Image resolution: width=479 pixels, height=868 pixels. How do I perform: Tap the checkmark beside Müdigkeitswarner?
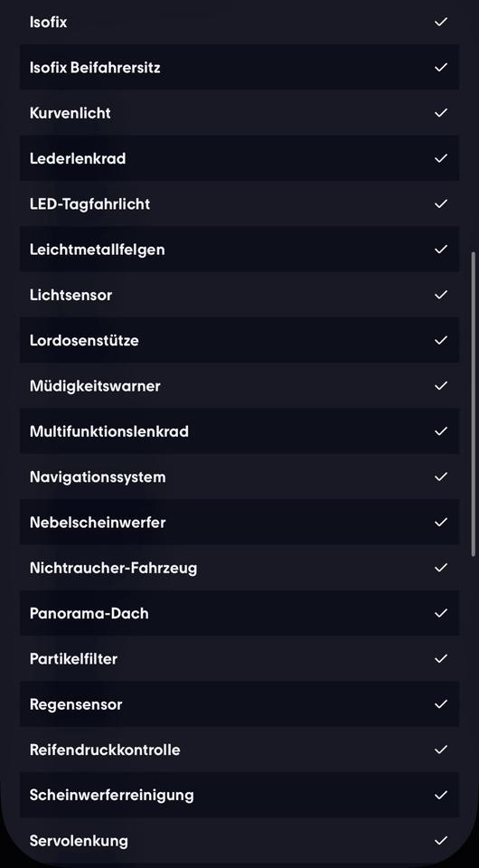[441, 386]
